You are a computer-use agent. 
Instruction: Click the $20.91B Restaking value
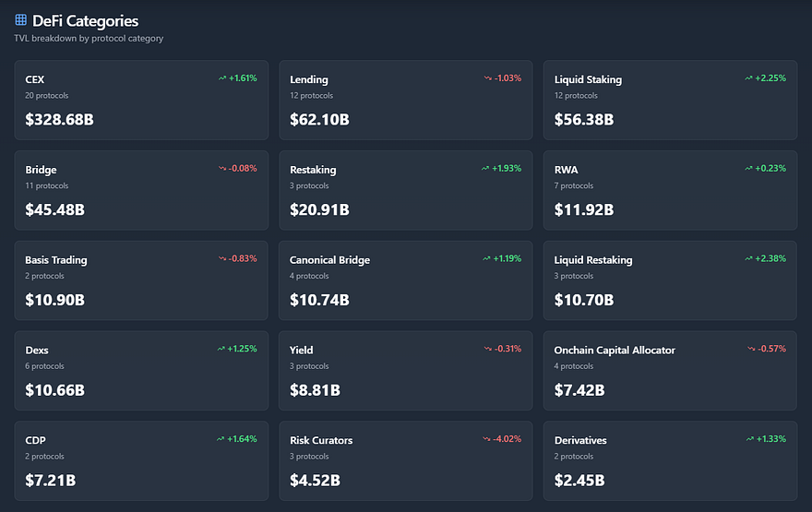(319, 210)
